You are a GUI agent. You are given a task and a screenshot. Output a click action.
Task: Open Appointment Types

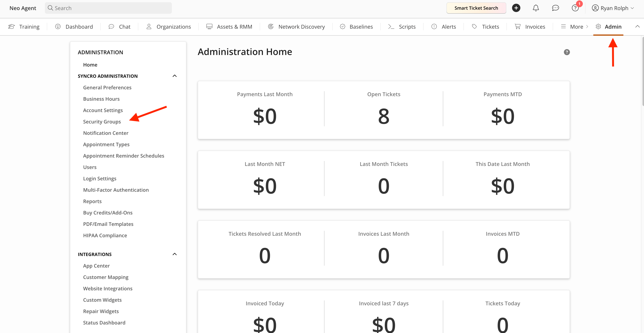106,144
